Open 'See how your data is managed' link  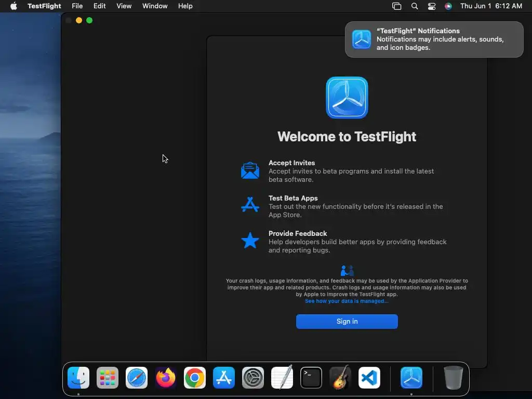click(x=347, y=301)
